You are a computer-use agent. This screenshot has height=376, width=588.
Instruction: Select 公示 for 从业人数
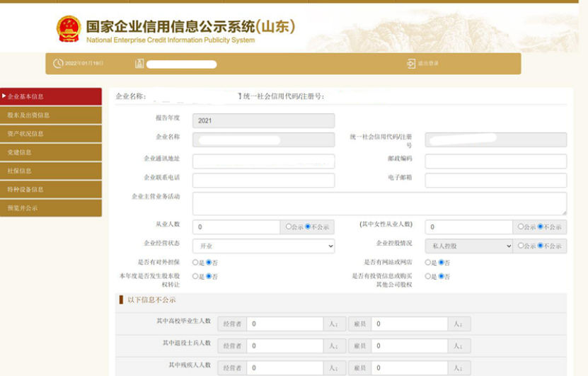[x=289, y=227]
